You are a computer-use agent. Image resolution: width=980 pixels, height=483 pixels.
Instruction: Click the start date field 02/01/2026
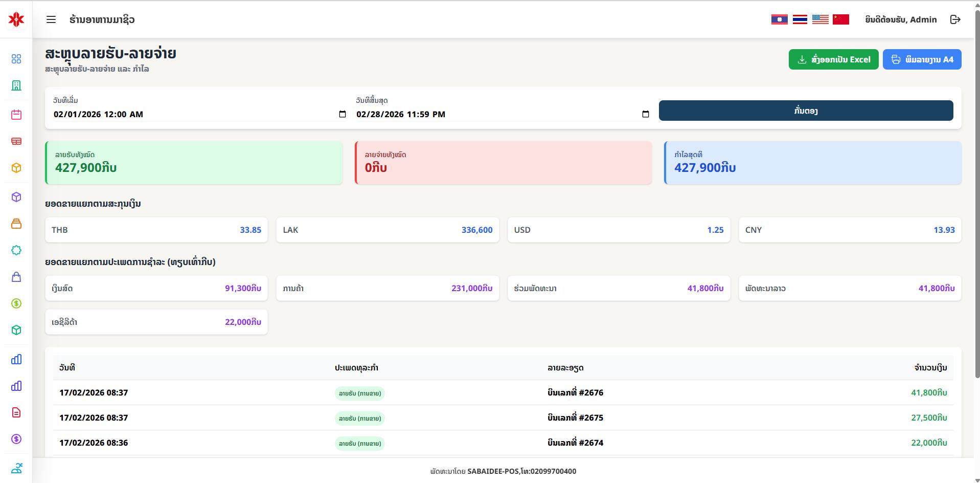click(x=98, y=114)
